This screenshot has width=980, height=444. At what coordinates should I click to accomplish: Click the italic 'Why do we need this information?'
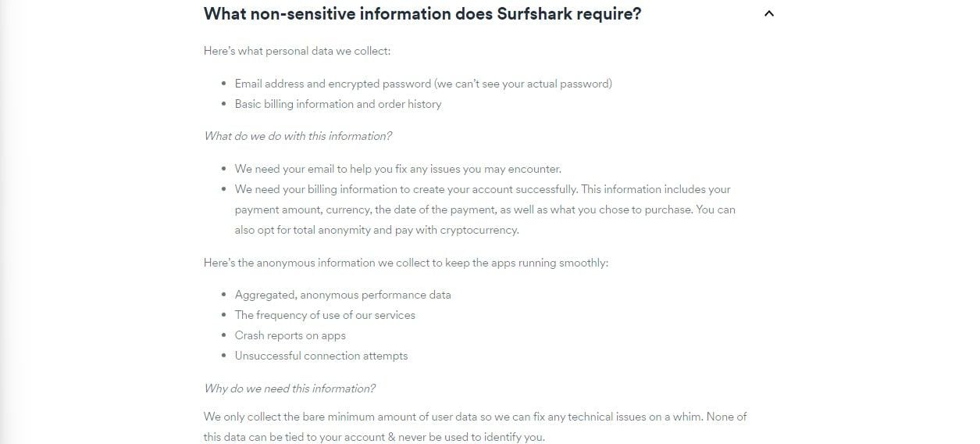290,388
